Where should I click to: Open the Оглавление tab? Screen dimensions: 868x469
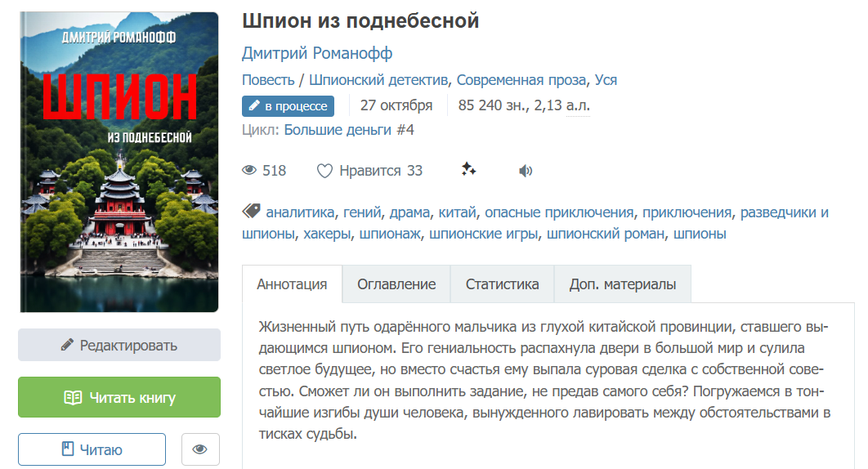pos(396,284)
